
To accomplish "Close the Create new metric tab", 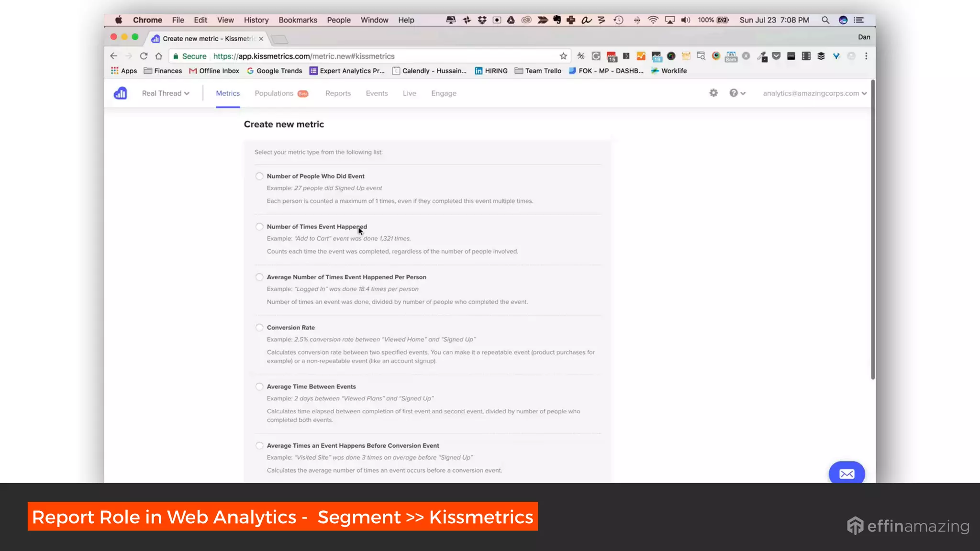I will [x=261, y=39].
